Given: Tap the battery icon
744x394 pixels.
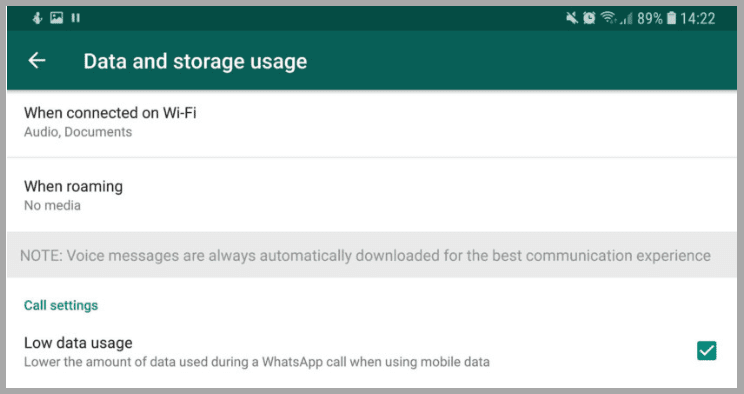Looking at the screenshot, I should click(671, 18).
